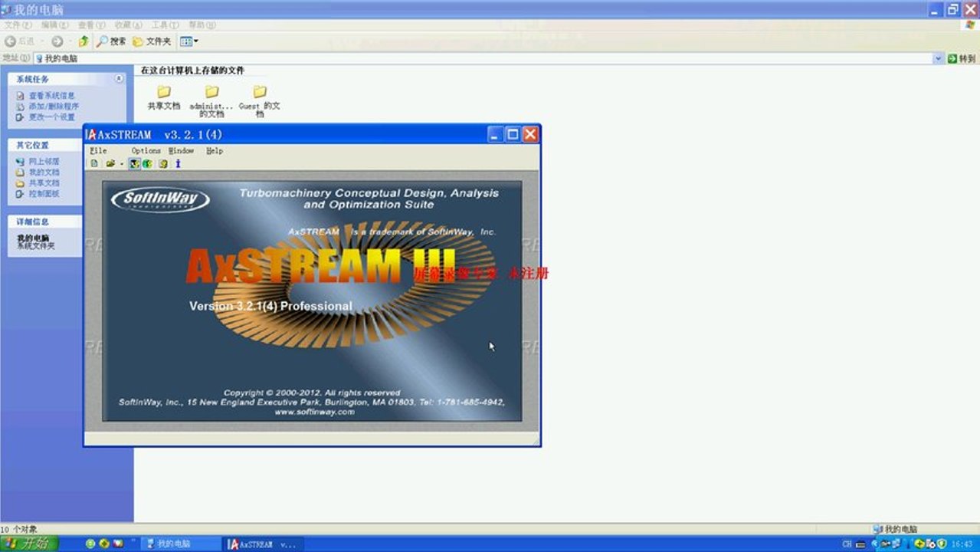Click the 网上邻居 link
This screenshot has width=980, height=552.
[x=44, y=162]
